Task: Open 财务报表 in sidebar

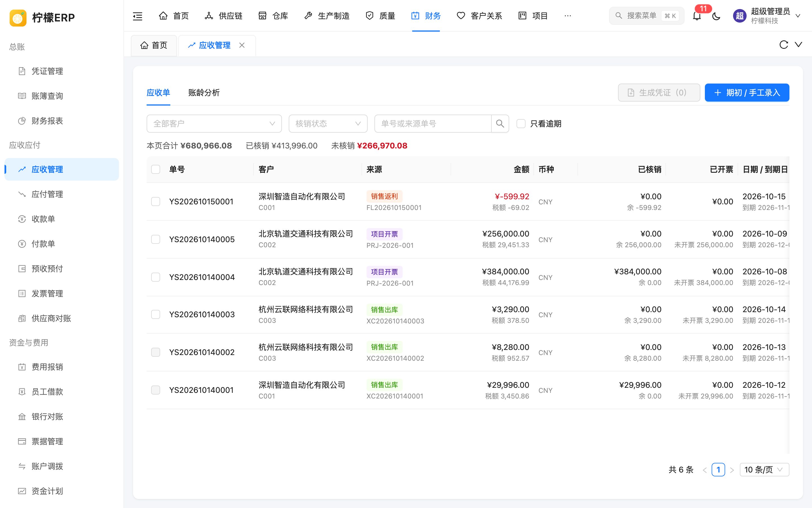Action: point(62,121)
